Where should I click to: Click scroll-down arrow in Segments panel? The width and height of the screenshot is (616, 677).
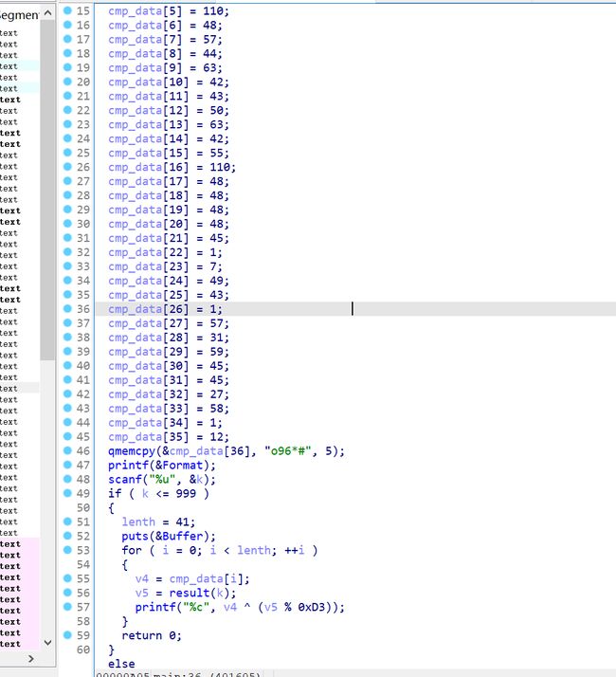point(48,643)
